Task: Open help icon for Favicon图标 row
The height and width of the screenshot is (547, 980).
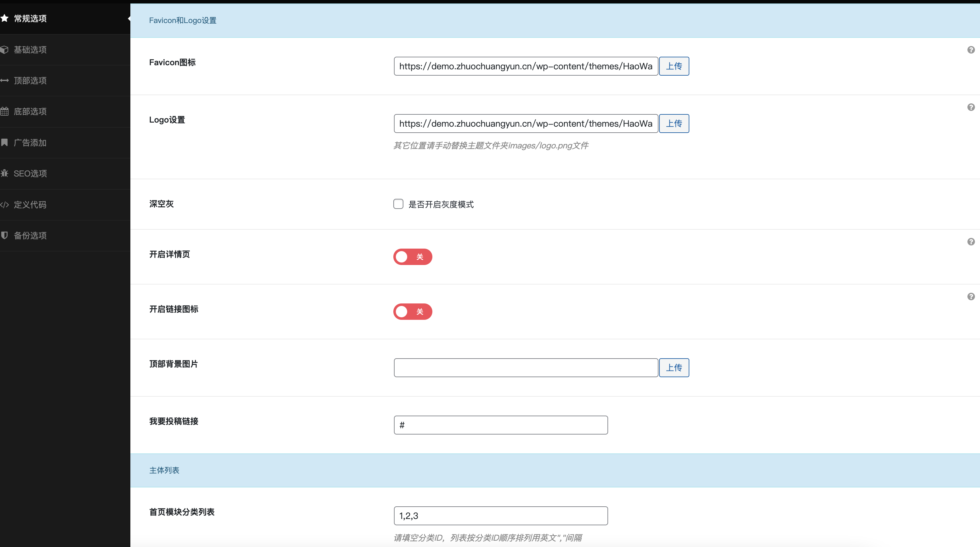Action: 971,50
